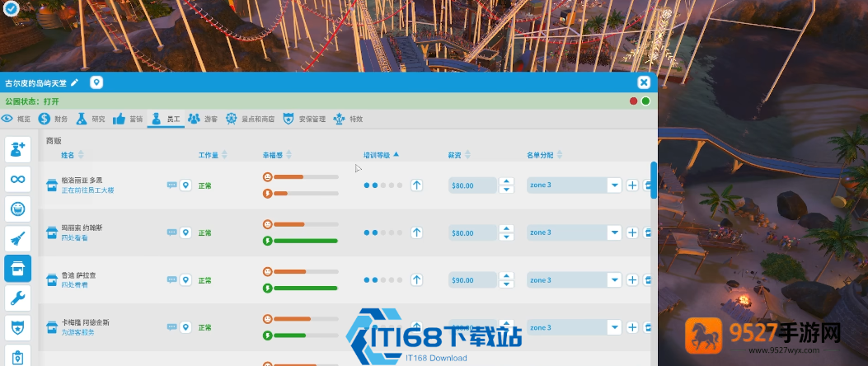Open the thoughts bubble for 卡梅隆 阿德金斯
Image resolution: width=868 pixels, height=366 pixels.
[x=172, y=327]
